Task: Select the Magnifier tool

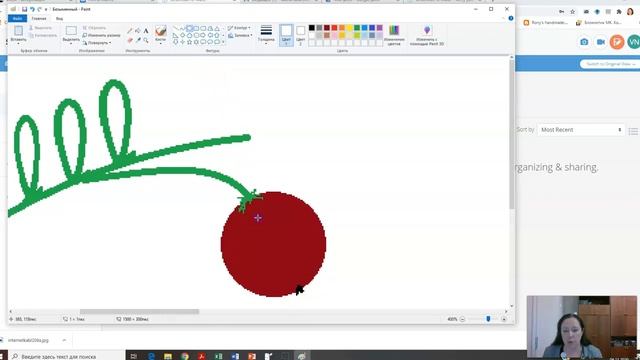Action: pyautogui.click(x=146, y=40)
